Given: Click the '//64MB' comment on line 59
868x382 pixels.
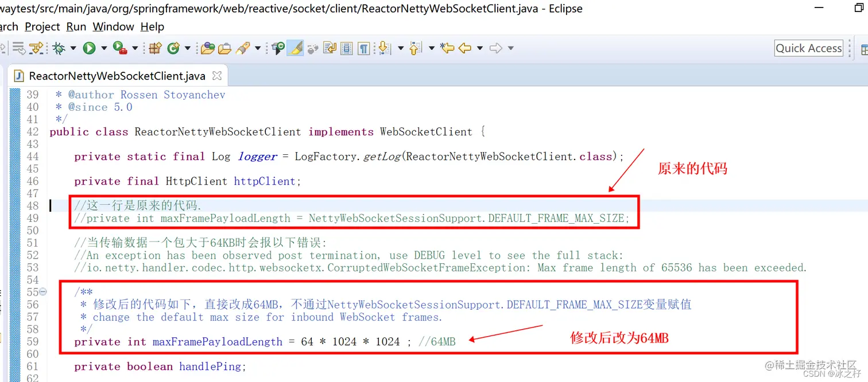Looking at the screenshot, I should click(x=437, y=342).
